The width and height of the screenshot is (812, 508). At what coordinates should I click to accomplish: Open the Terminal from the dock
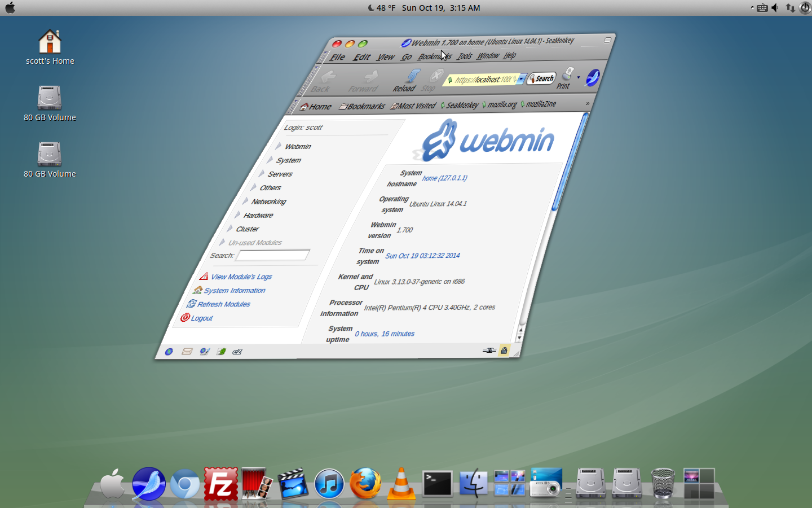tap(438, 484)
